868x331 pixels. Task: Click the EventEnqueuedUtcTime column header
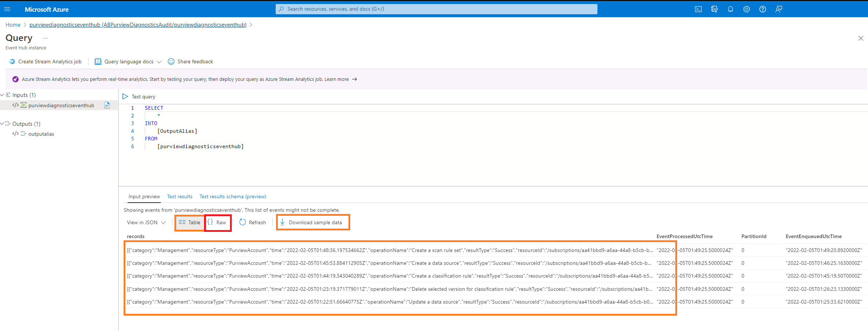tap(814, 236)
